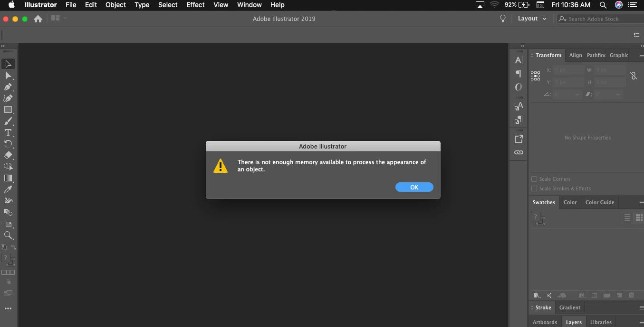Image resolution: width=644 pixels, height=327 pixels.
Task: Select the Direct Selection tool
Action: (x=8, y=76)
